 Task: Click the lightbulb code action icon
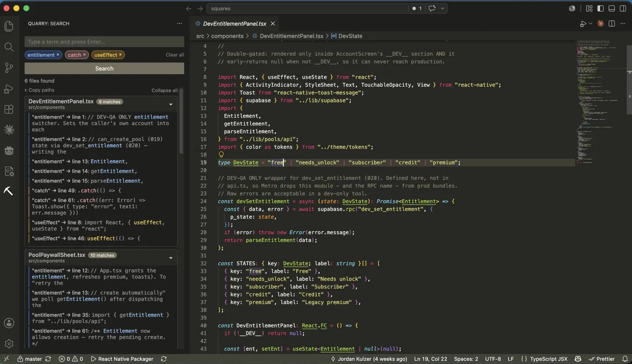click(x=221, y=154)
